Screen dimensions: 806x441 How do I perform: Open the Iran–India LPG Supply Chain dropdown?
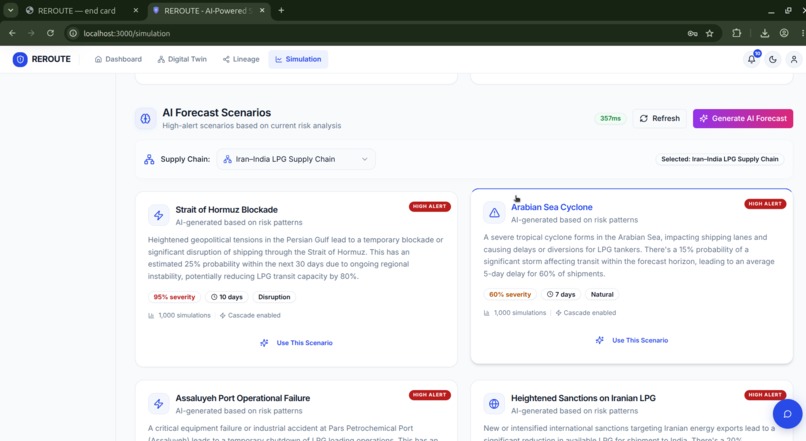[296, 159]
